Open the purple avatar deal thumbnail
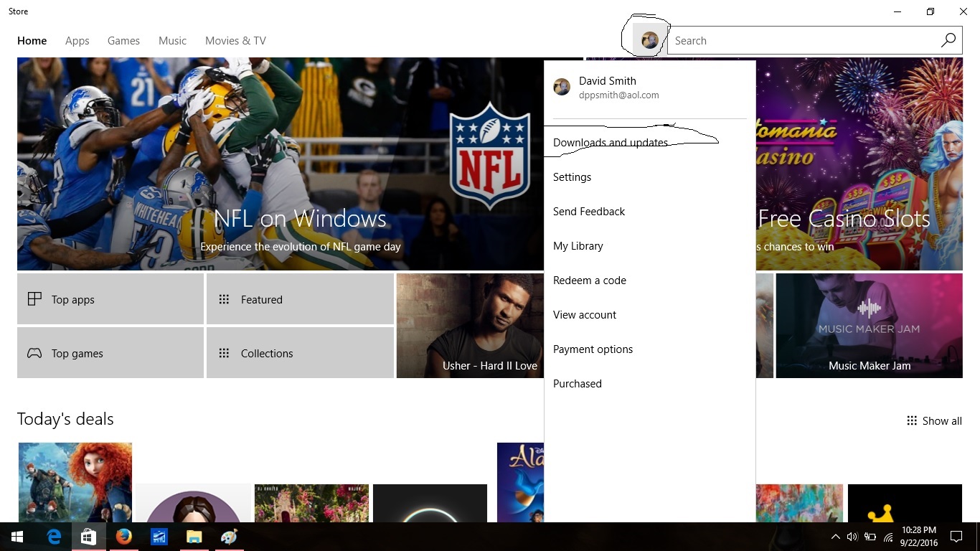 click(x=193, y=503)
